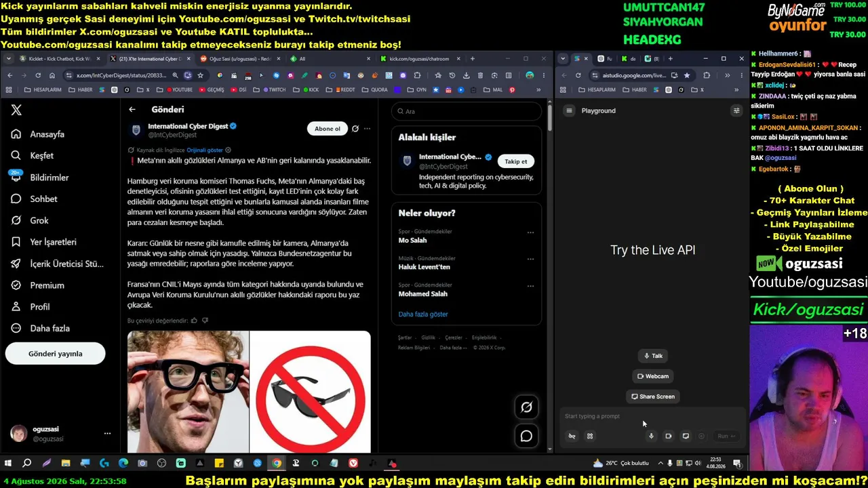Viewport: 868px width, 488px height.
Task: Click the Orijinali göster link
Action: click(205, 150)
